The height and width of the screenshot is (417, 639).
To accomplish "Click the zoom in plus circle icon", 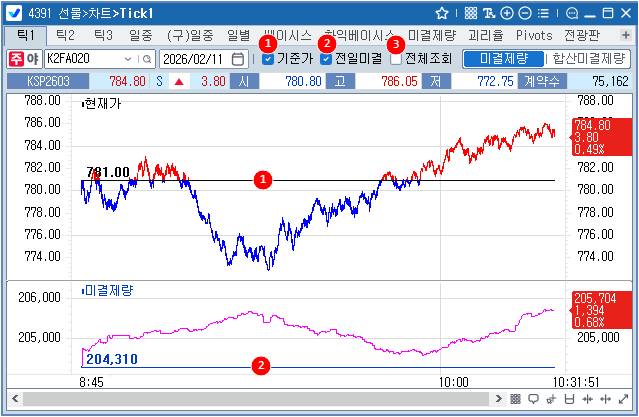I will [x=507, y=14].
